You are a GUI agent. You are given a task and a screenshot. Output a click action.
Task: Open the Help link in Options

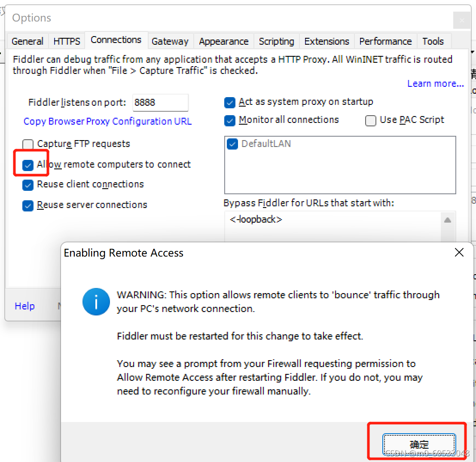coord(24,306)
